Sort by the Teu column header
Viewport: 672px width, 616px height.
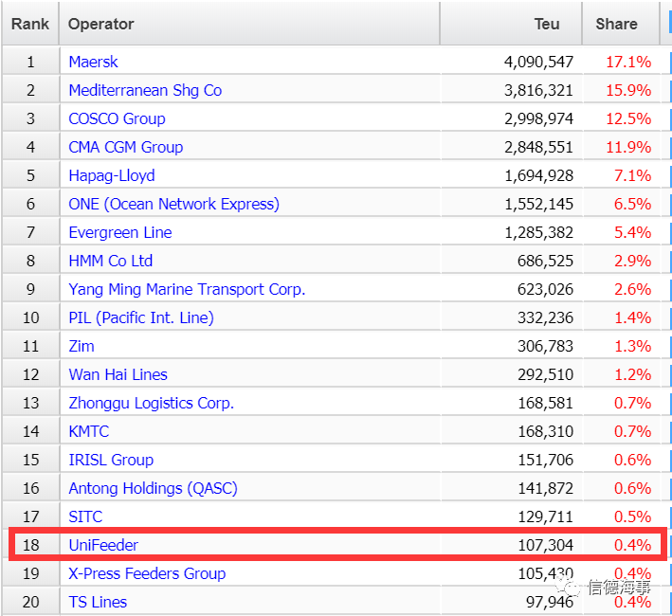pos(511,24)
